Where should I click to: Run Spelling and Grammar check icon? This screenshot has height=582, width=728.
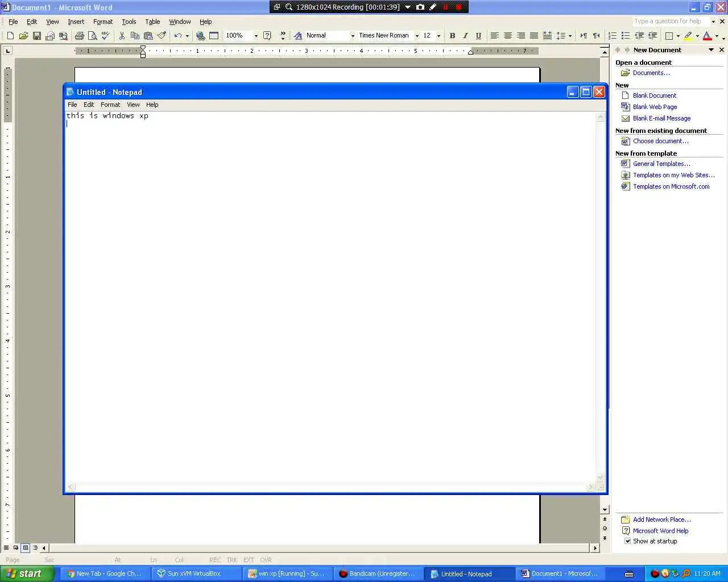tap(105, 35)
